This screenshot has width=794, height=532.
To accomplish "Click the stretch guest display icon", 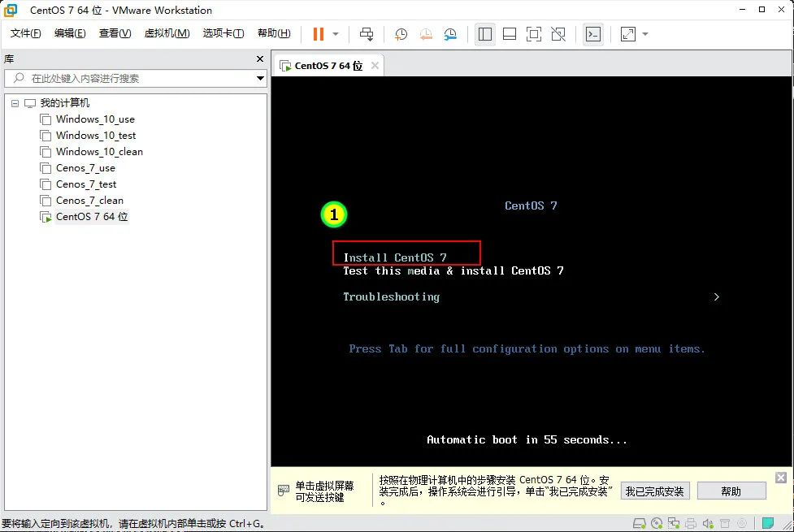I will (628, 34).
